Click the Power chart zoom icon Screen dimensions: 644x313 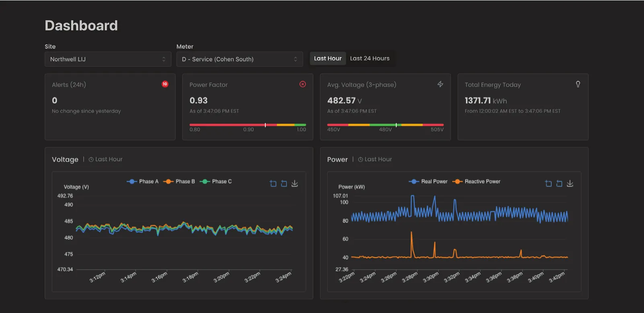[x=548, y=183]
